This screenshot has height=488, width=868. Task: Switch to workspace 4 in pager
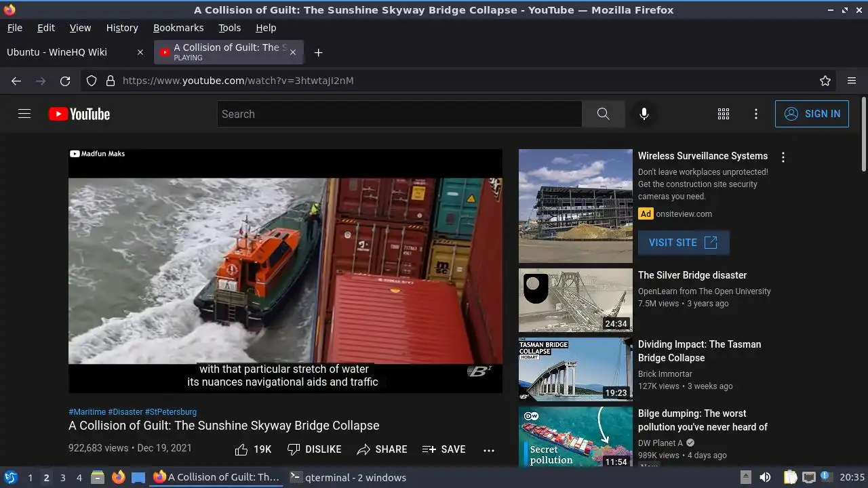[x=79, y=478]
